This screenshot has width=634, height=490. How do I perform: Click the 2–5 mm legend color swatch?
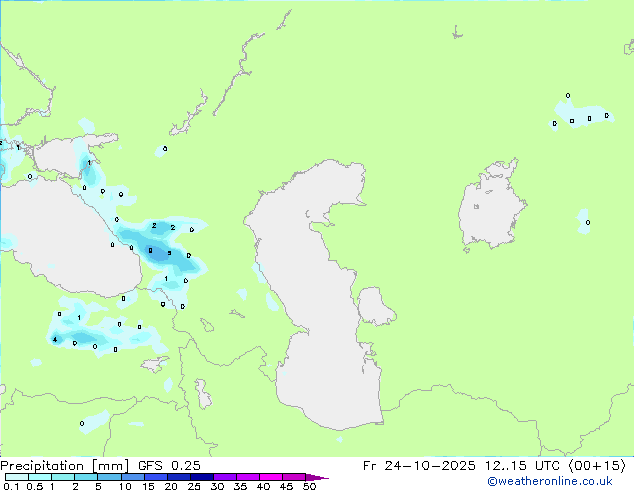pos(86,477)
